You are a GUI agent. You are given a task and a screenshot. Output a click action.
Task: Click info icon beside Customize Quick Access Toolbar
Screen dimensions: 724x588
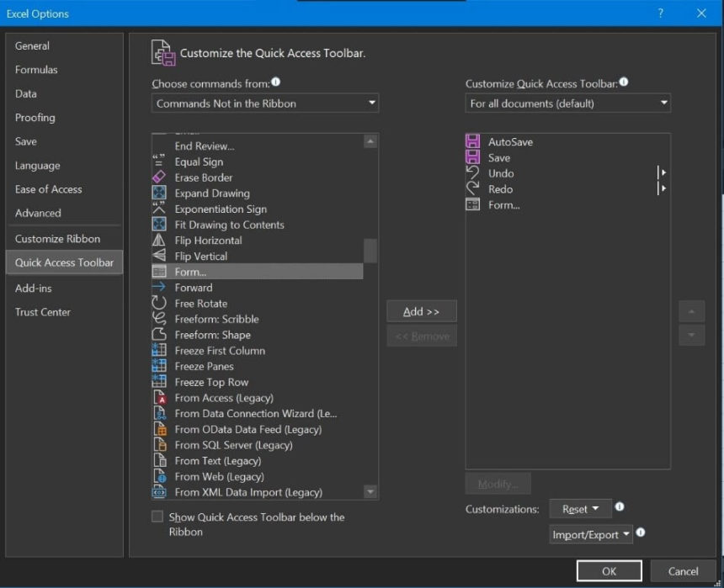point(623,82)
